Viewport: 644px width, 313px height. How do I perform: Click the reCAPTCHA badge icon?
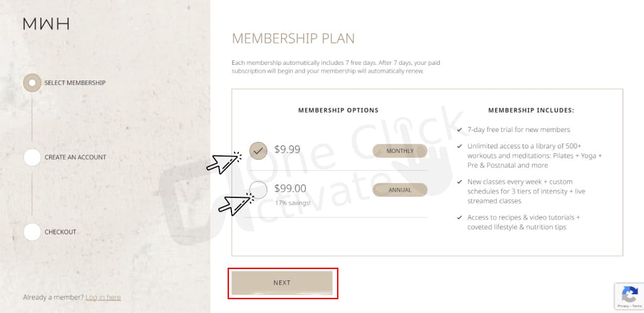(630, 294)
